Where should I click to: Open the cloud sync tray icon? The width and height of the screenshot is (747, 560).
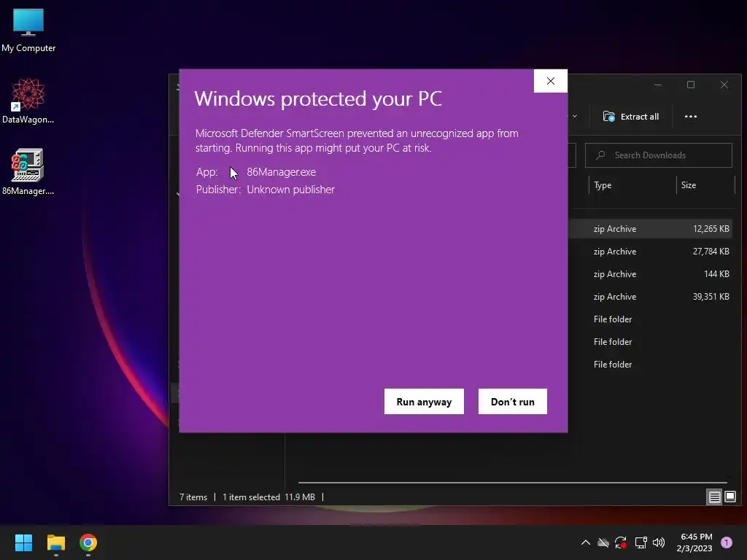[603, 542]
